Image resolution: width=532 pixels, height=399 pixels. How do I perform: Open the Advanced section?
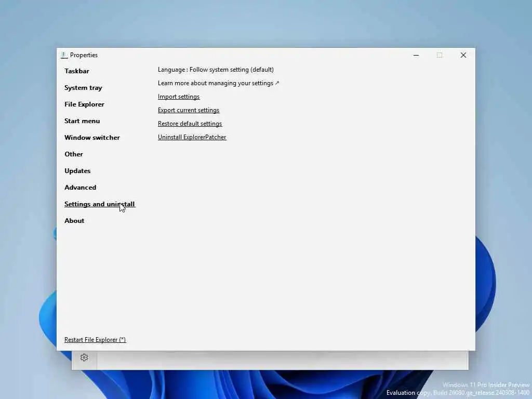click(80, 187)
